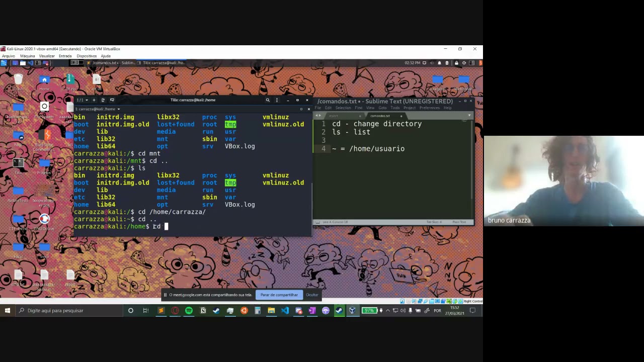The image size is (644, 362).
Task: Open the File System desktop icon
Action: pos(44,110)
